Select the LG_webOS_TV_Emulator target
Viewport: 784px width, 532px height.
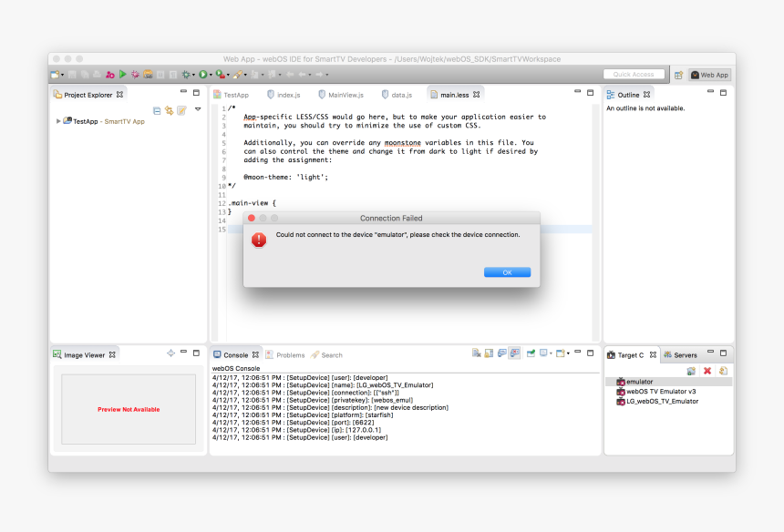pyautogui.click(x=657, y=401)
